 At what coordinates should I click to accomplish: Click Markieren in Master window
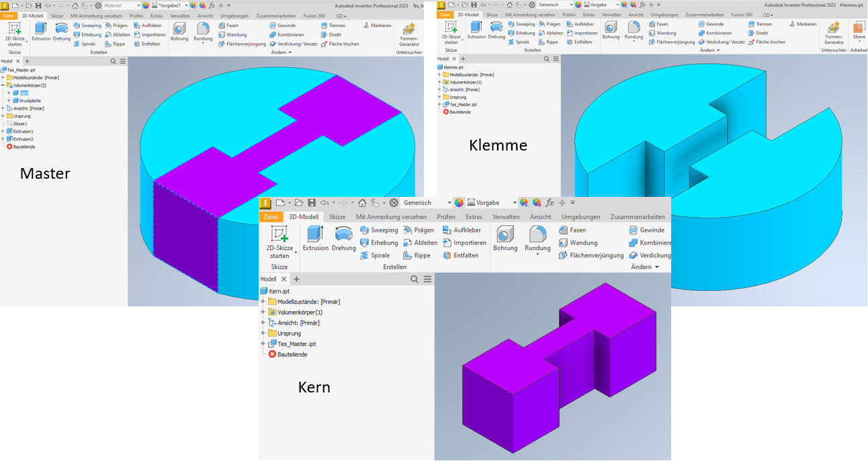click(377, 25)
